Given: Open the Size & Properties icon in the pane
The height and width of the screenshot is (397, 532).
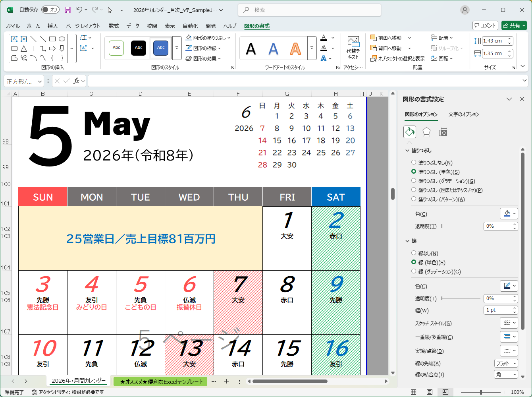Looking at the screenshot, I should pos(443,132).
